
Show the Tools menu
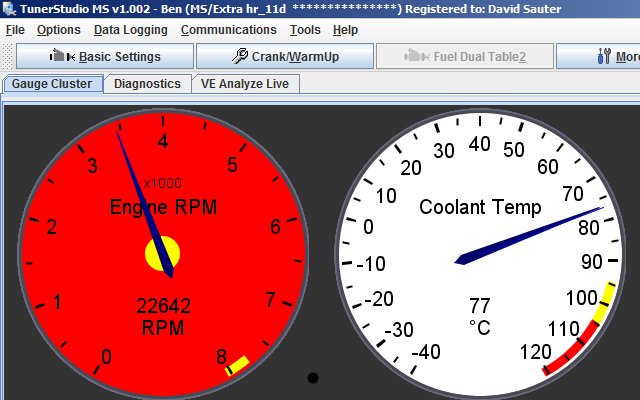pos(305,30)
